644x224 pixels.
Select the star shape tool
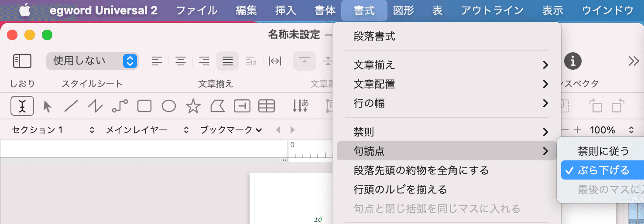pyautogui.click(x=193, y=106)
